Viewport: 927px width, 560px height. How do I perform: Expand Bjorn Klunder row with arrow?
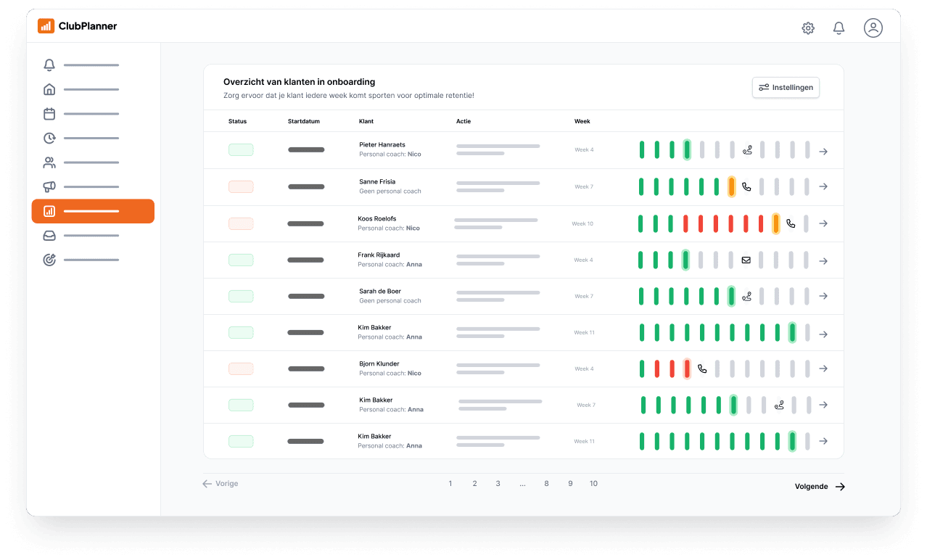tap(823, 368)
